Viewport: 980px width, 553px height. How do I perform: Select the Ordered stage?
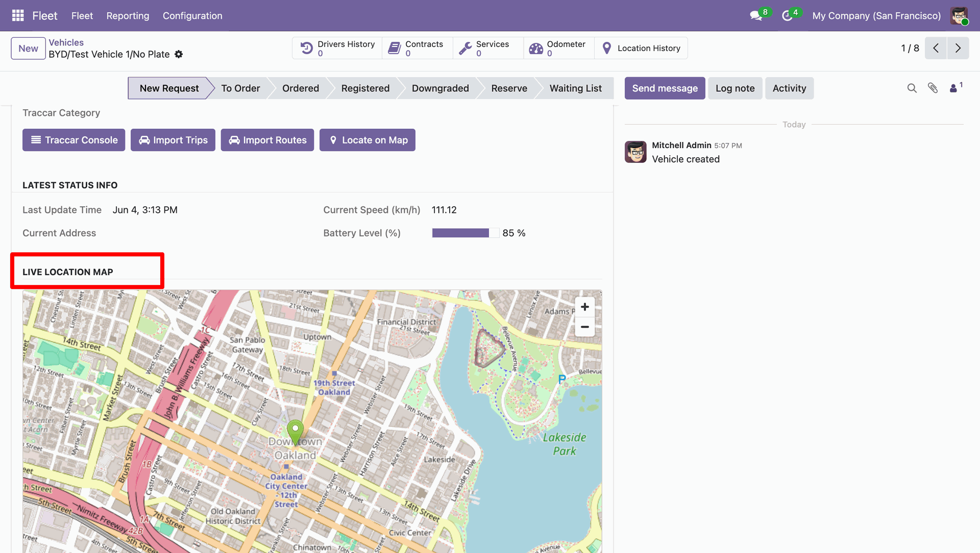[301, 88]
